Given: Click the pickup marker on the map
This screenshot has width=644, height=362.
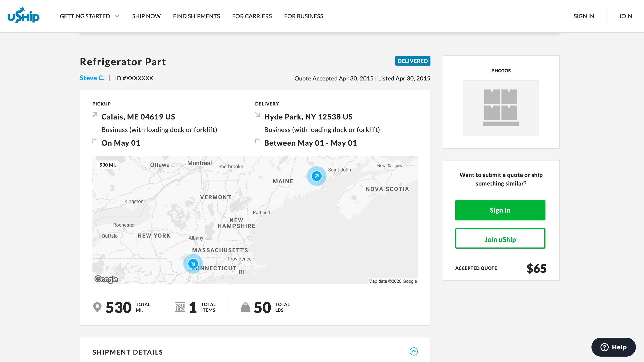Looking at the screenshot, I should [317, 176].
